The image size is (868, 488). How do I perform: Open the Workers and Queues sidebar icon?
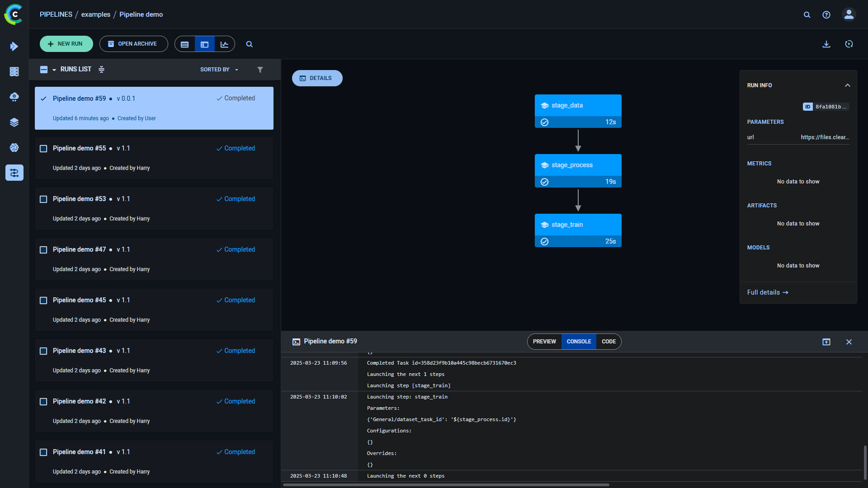pos(14,71)
